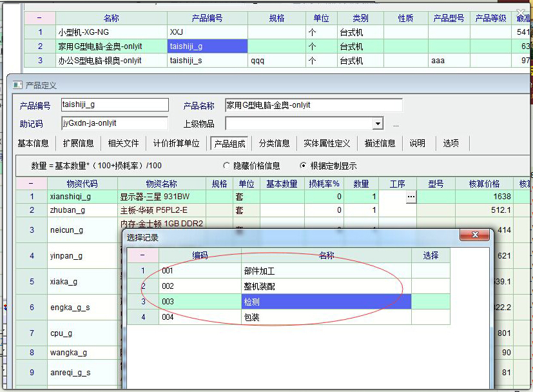Click the ellipsis button beside 上级物品 dropdown

point(396,124)
